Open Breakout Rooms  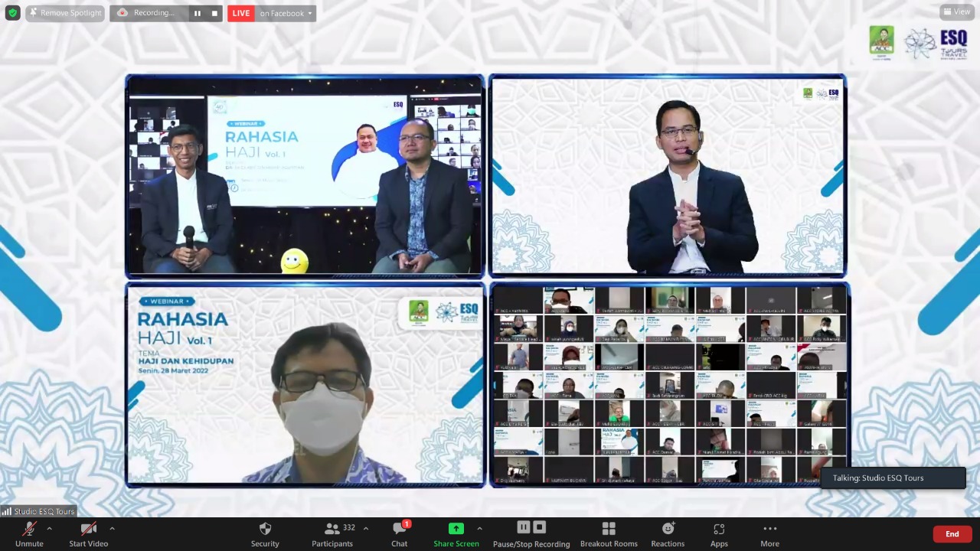609,533
